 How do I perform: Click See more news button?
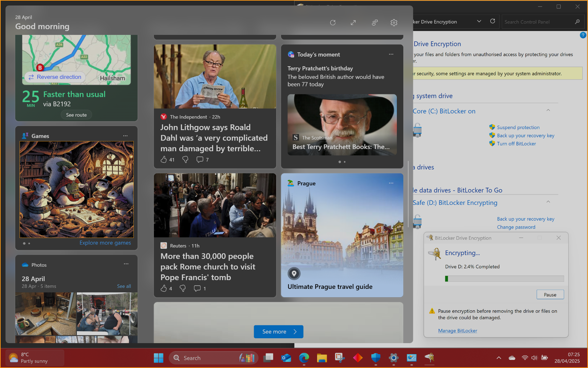tap(278, 331)
